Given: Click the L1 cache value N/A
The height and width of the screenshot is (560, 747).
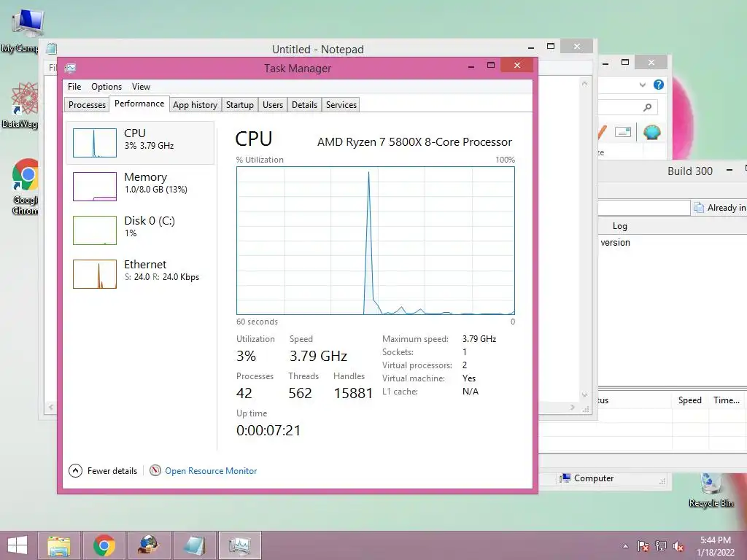Looking at the screenshot, I should click(x=471, y=392).
